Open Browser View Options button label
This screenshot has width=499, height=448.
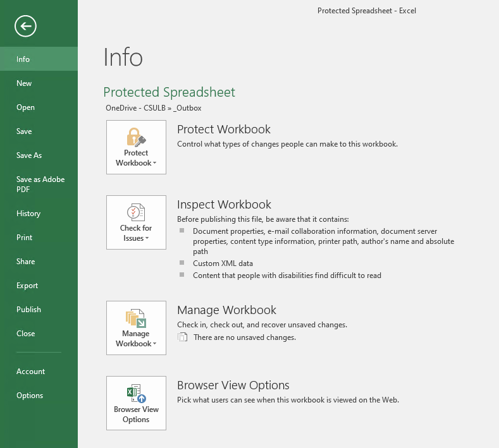pos(136,415)
